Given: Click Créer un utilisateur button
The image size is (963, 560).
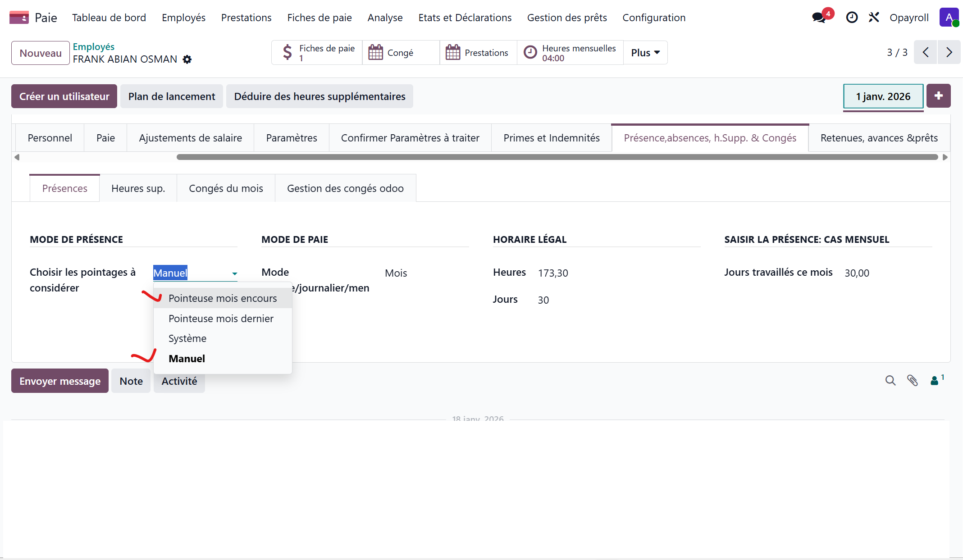Looking at the screenshot, I should pos(64,96).
